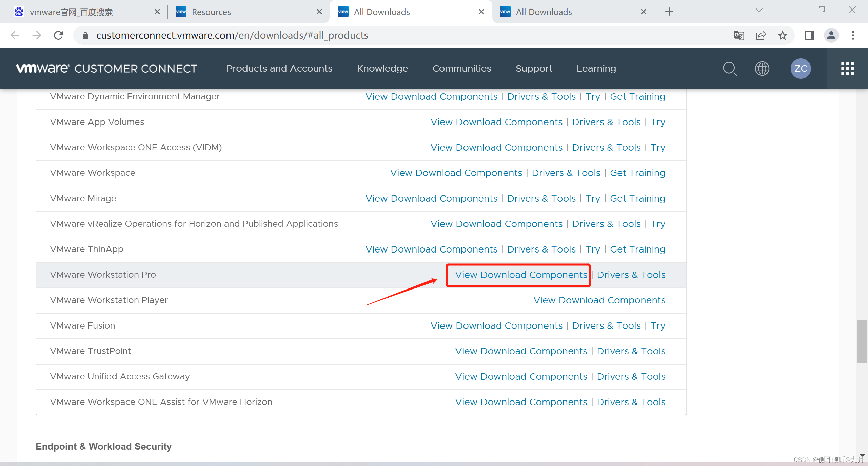This screenshot has height=466, width=868.
Task: Open Workstation Pro View Download Components
Action: point(521,275)
